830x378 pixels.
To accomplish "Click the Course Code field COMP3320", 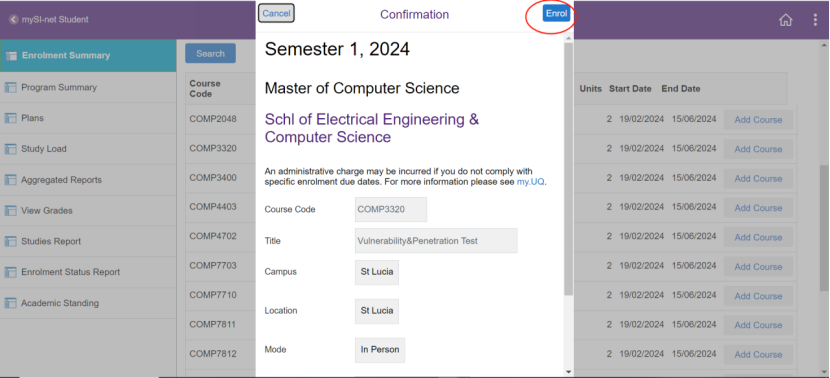I will [391, 209].
